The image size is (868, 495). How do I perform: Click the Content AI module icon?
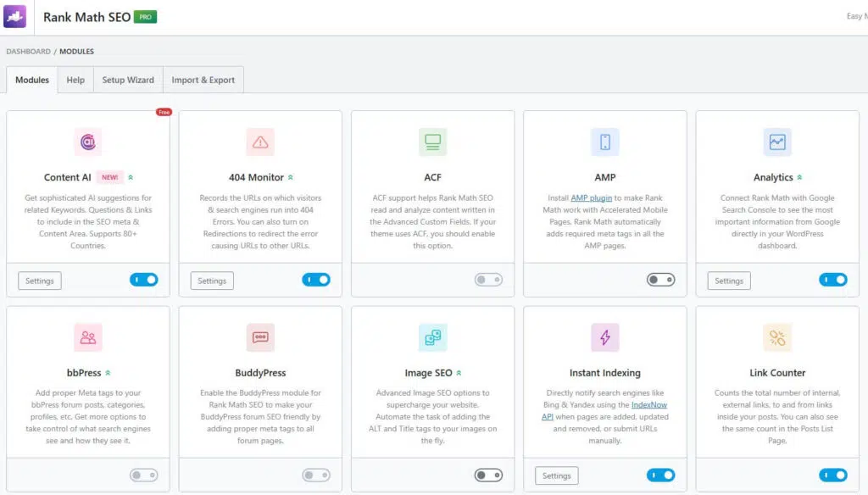87,142
